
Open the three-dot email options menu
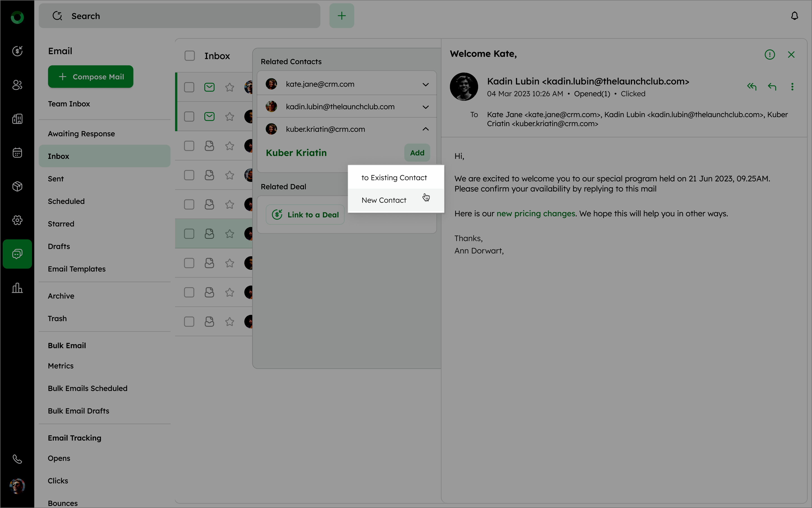[792, 87]
